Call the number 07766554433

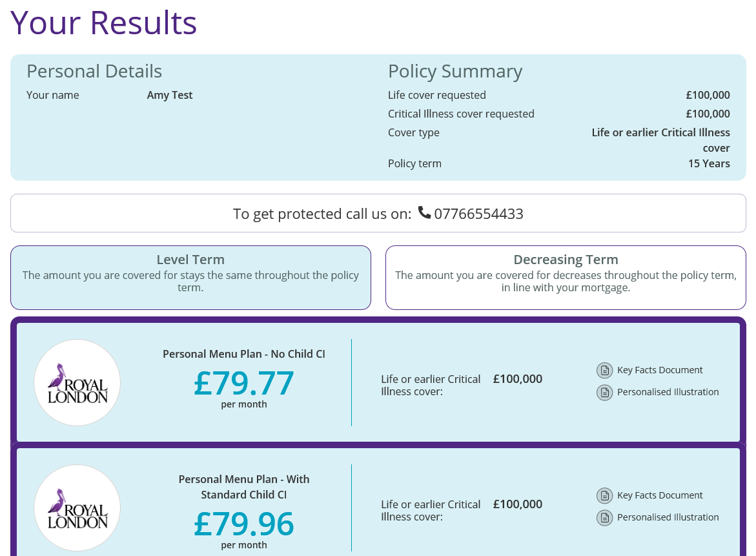(x=478, y=214)
